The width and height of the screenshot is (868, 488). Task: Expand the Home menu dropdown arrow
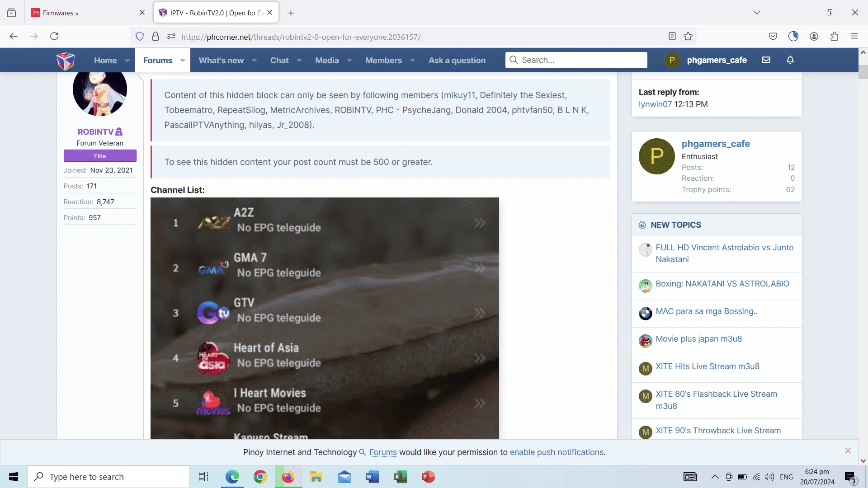[127, 61]
